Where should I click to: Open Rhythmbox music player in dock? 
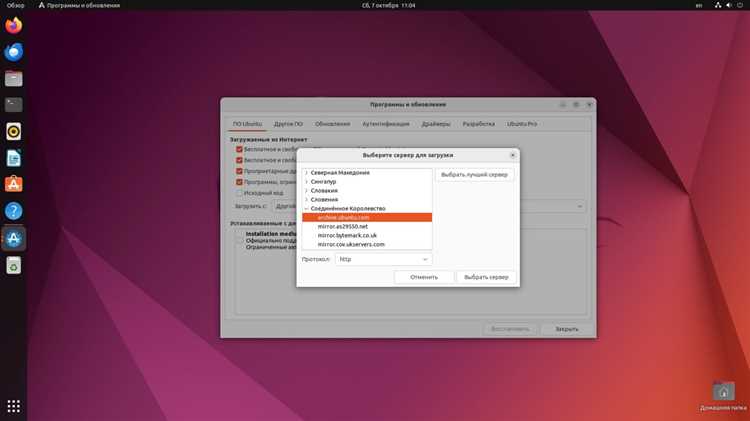click(13, 132)
